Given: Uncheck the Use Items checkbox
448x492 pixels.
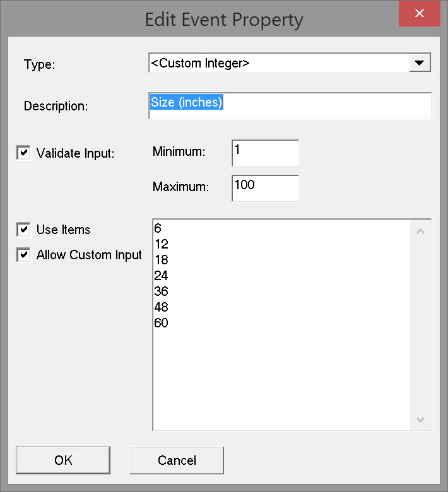Looking at the screenshot, I should point(23,230).
